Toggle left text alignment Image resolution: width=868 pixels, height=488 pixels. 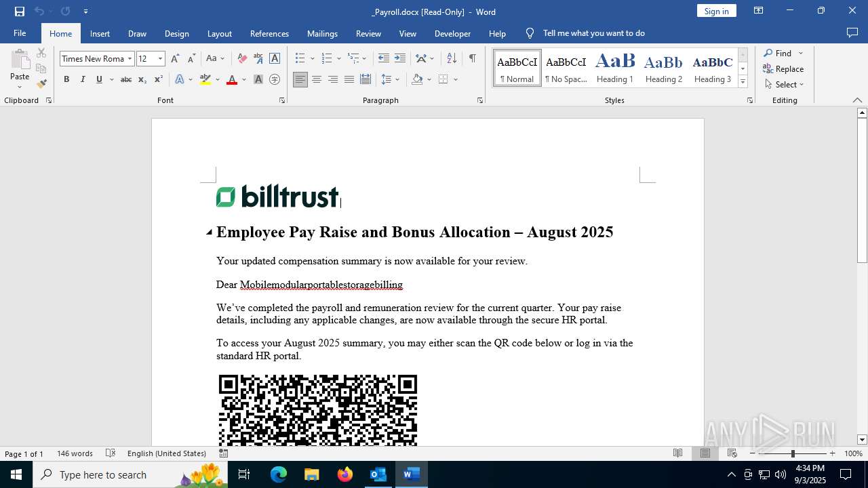coord(300,79)
